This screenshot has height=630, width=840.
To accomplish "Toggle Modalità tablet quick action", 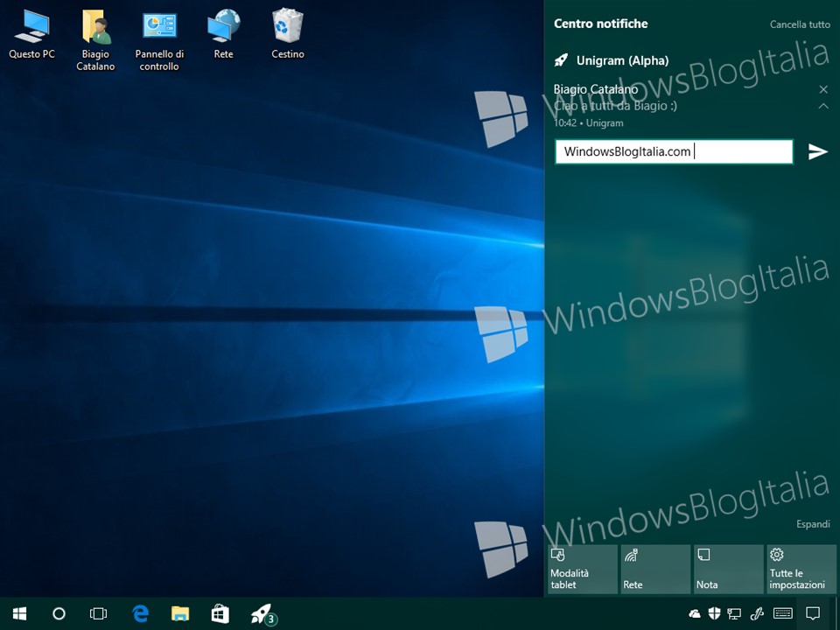I will pyautogui.click(x=583, y=569).
